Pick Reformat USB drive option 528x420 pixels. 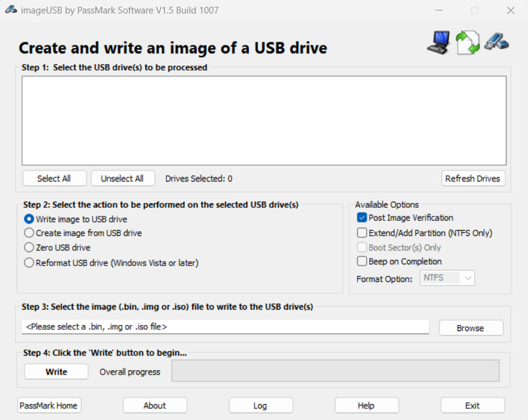click(x=29, y=262)
